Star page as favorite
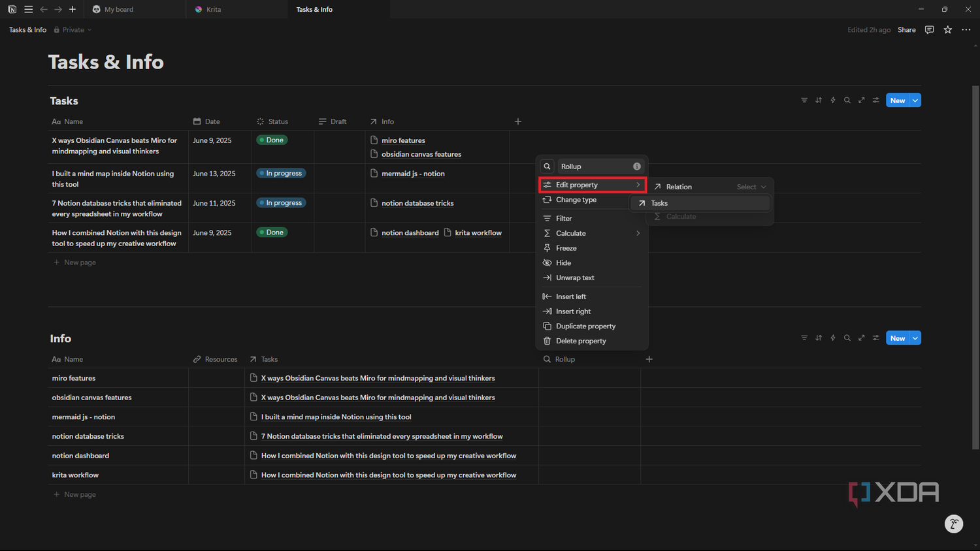 (948, 30)
